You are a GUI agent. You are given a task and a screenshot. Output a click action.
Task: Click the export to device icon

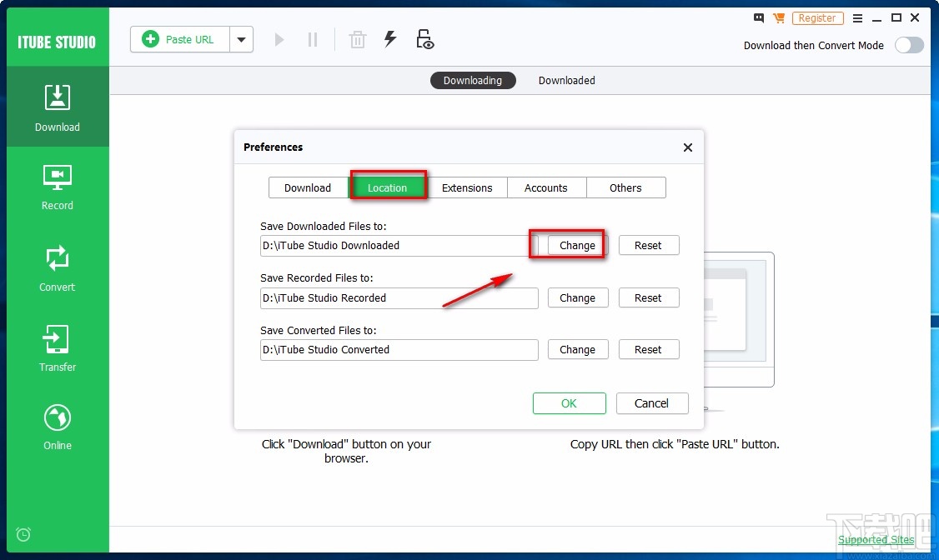point(424,38)
